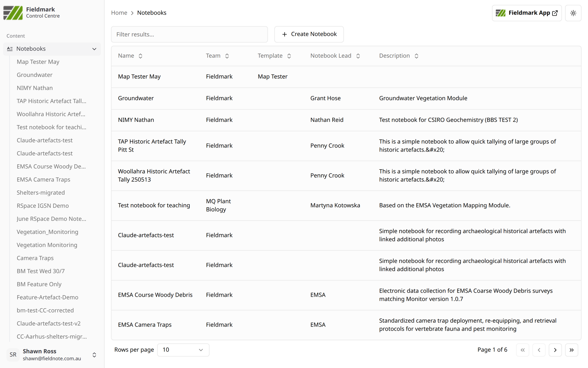Select EMSA Camera Traps sidebar item

[43, 180]
